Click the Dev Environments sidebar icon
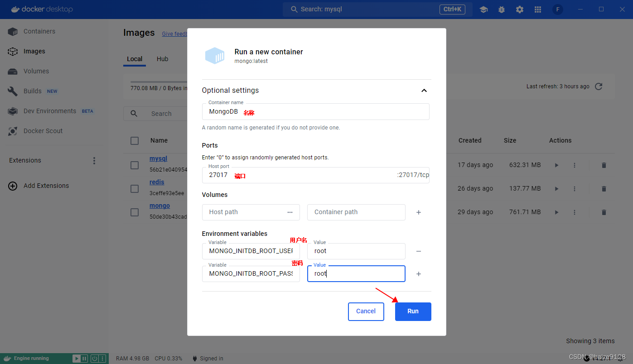Screen dimensions: 633x364 coord(13,111)
